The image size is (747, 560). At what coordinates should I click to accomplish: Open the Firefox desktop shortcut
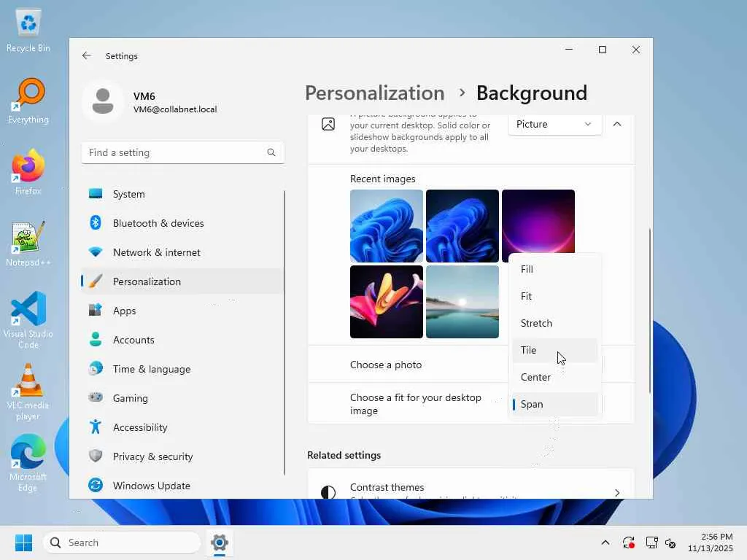pyautogui.click(x=28, y=172)
